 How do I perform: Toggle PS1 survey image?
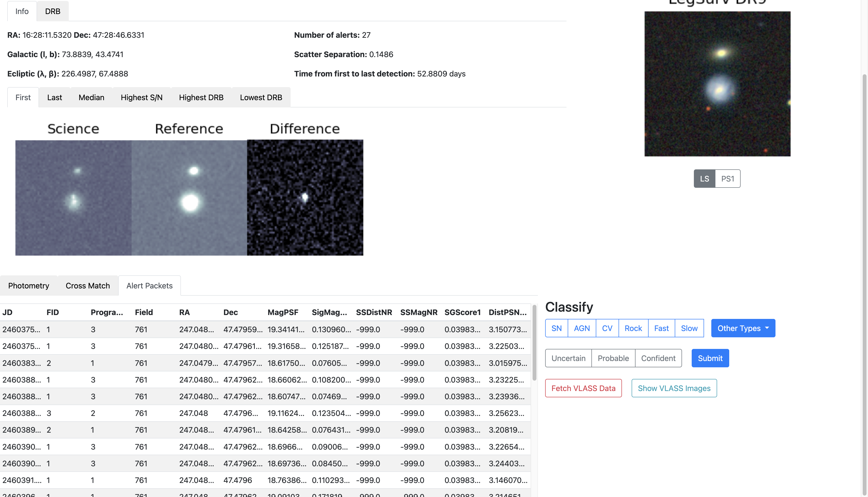click(727, 179)
